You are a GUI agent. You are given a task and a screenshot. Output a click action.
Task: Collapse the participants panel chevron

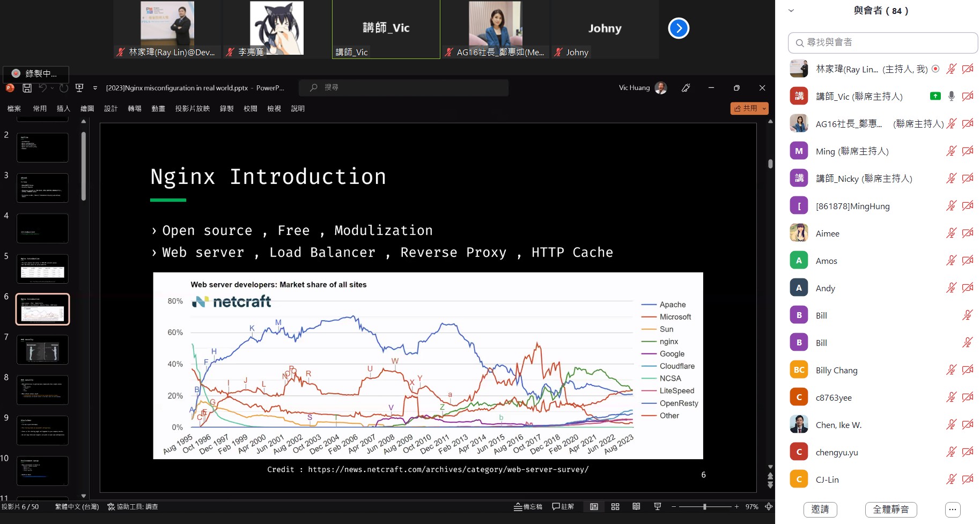[x=791, y=11]
